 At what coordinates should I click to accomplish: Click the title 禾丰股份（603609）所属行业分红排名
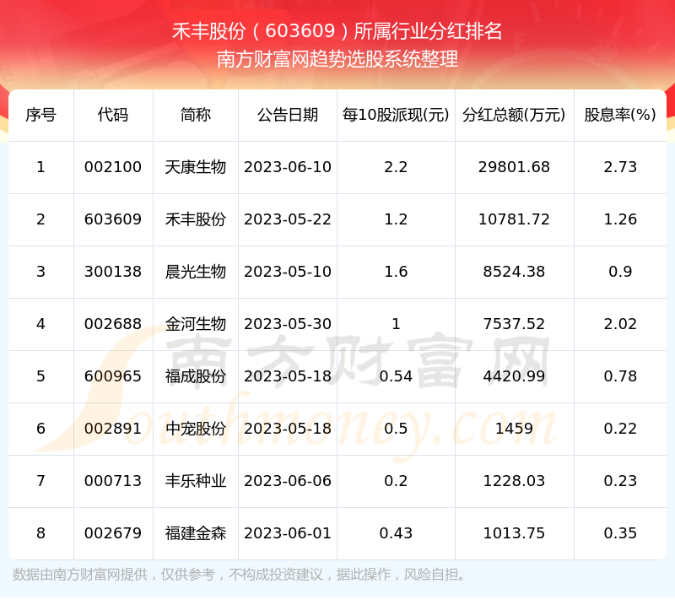(x=337, y=31)
